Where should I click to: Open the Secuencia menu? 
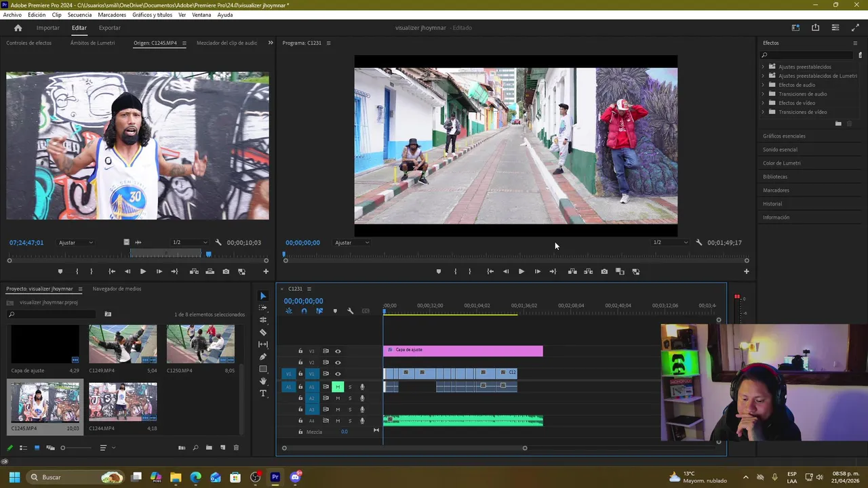tap(79, 15)
